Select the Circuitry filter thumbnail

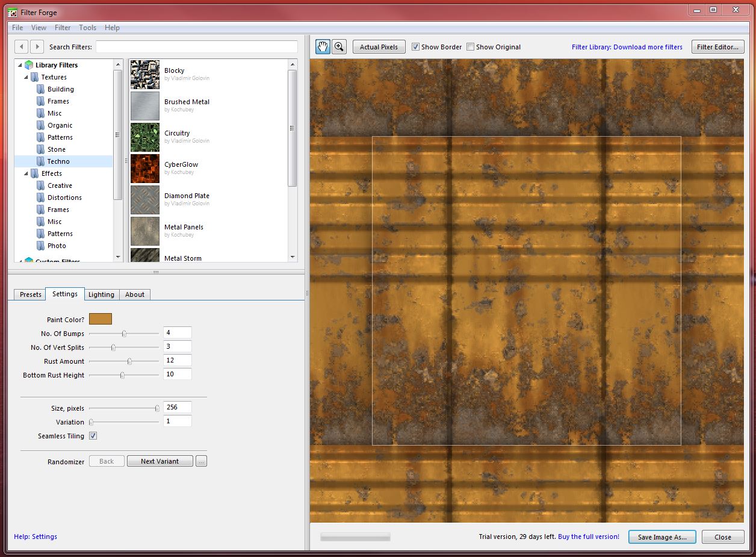point(145,137)
